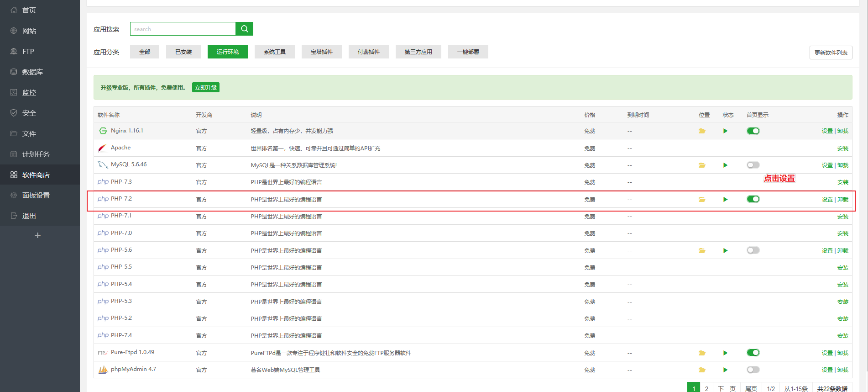Click the play status icon for MySQL
This screenshot has width=868, height=392.
[x=725, y=165]
